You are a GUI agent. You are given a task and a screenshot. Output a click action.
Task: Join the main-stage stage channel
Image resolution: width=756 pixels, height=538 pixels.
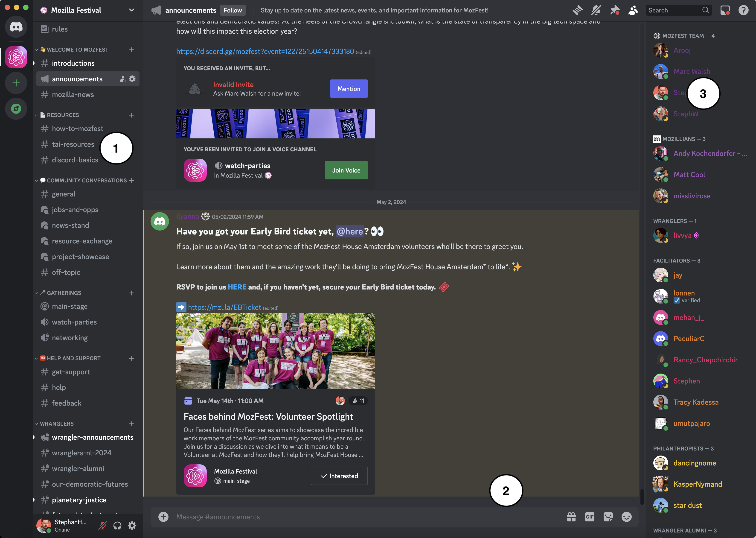point(88,307)
